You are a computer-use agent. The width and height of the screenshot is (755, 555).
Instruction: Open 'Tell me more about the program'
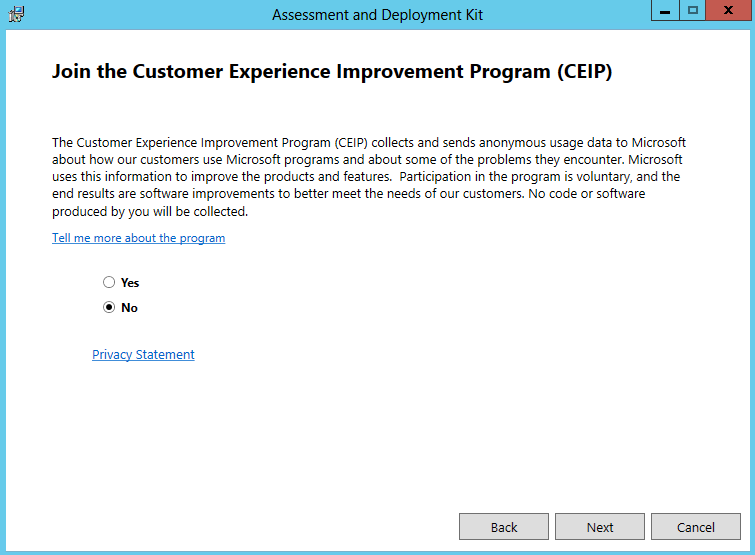click(x=139, y=238)
